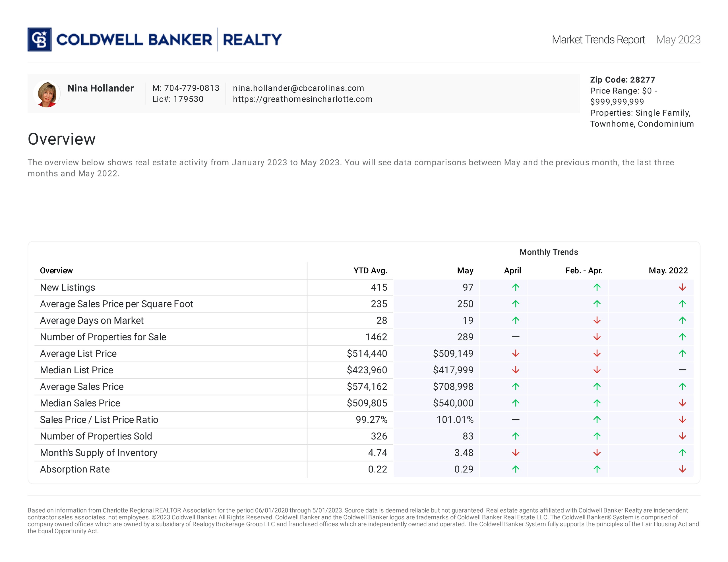This screenshot has width=728, height=562.
Task: Click the YTD Avg. column header
Action: [x=370, y=270]
